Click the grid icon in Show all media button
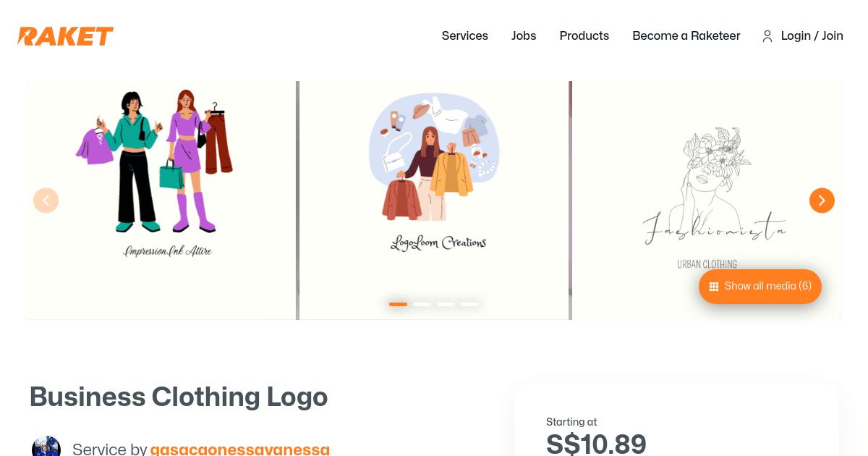 tap(715, 287)
